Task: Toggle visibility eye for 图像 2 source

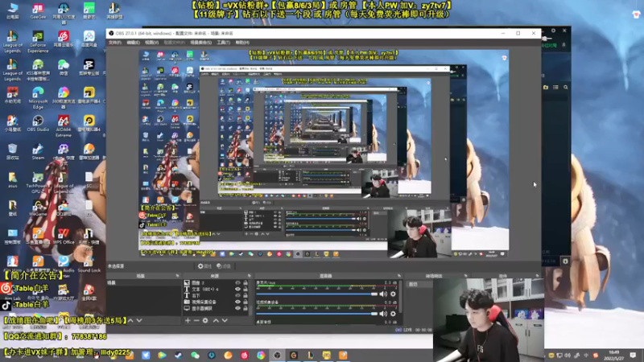Action: (x=237, y=283)
